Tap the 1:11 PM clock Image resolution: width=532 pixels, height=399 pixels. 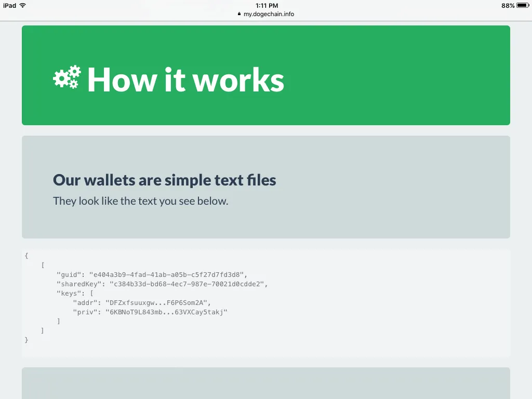267,5
